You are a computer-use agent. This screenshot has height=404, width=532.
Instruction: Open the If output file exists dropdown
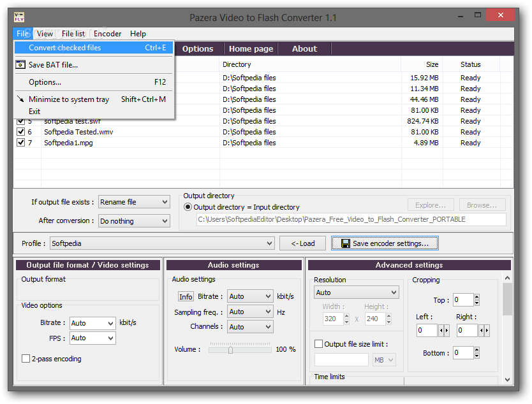pos(134,202)
